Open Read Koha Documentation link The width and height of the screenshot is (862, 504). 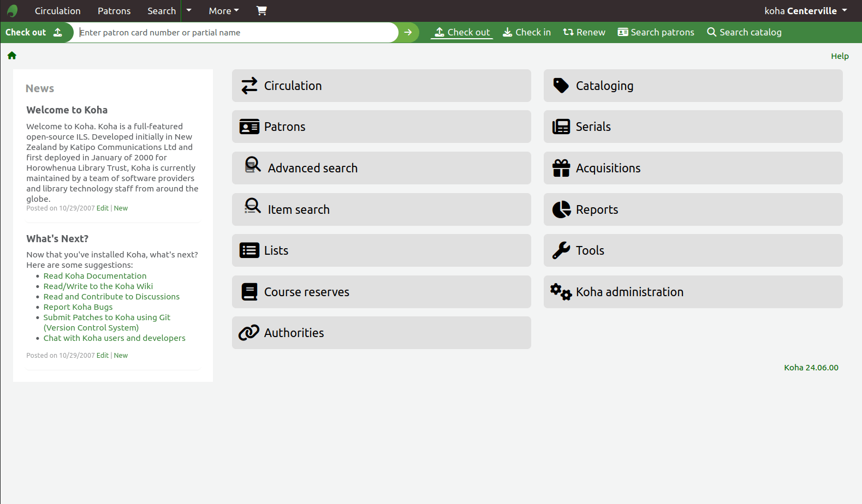95,276
